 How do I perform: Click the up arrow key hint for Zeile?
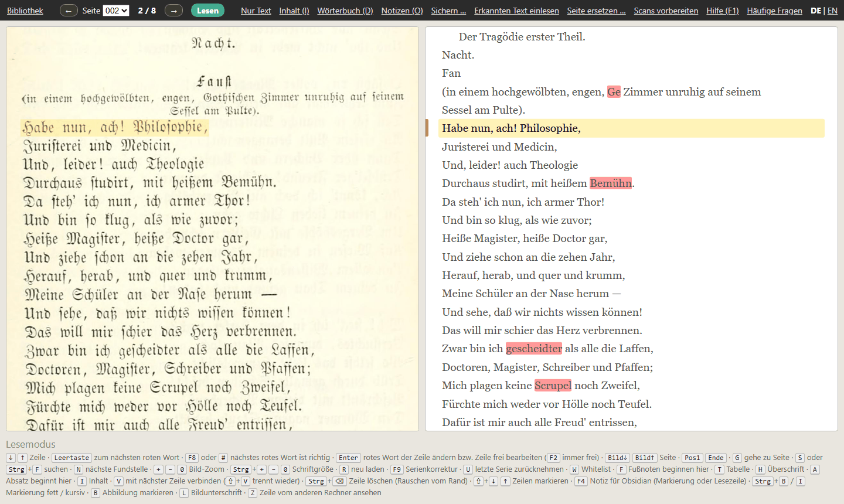tap(22, 458)
